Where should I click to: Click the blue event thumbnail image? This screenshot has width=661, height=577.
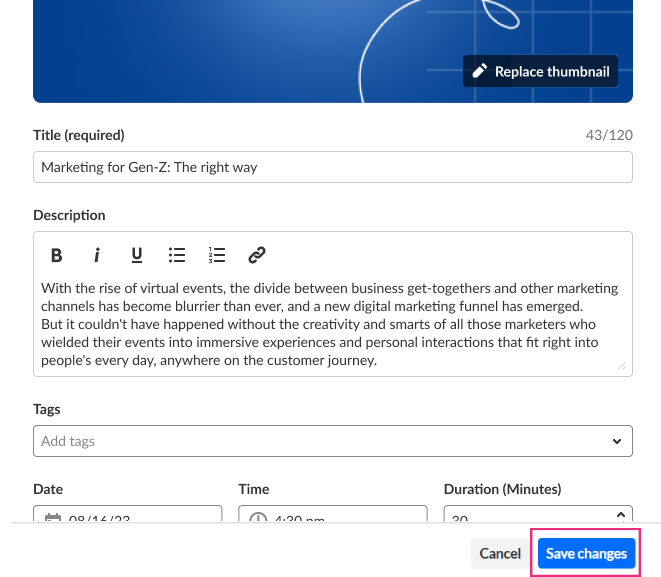[333, 51]
